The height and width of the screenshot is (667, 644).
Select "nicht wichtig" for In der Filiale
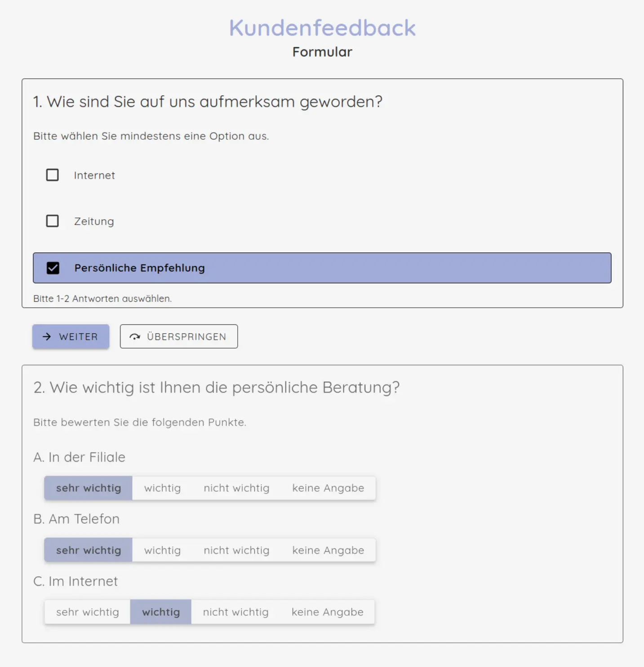pyautogui.click(x=236, y=488)
